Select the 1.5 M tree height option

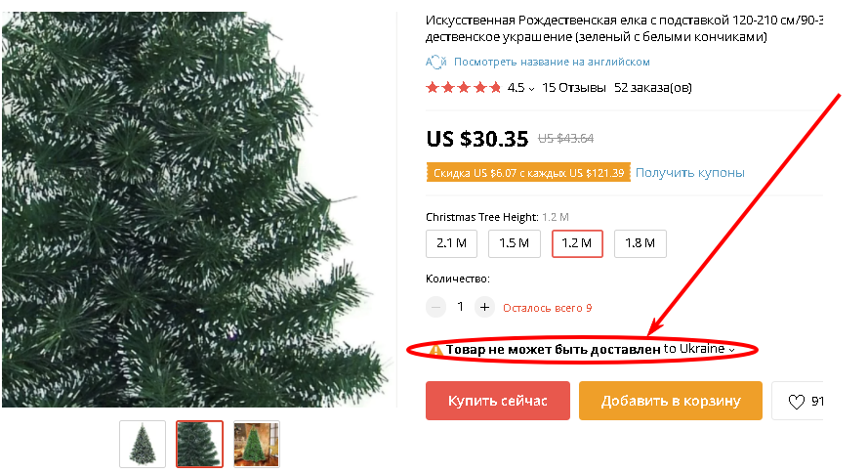pos(515,243)
